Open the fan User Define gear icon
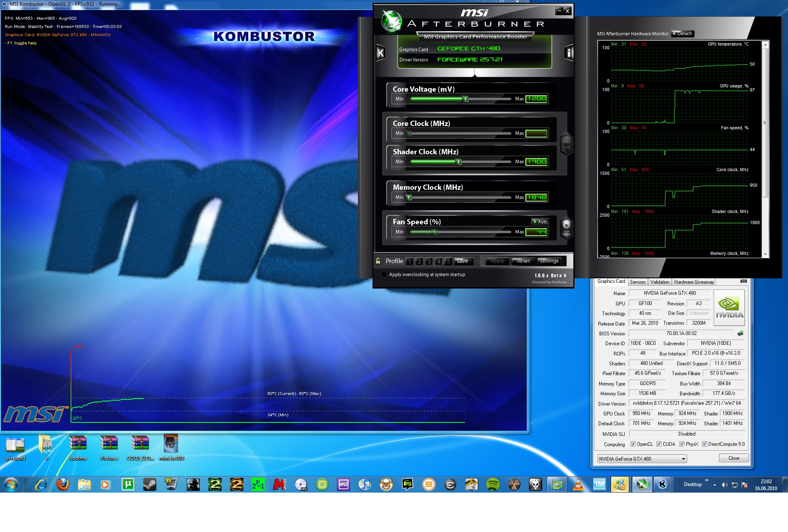 click(x=566, y=227)
